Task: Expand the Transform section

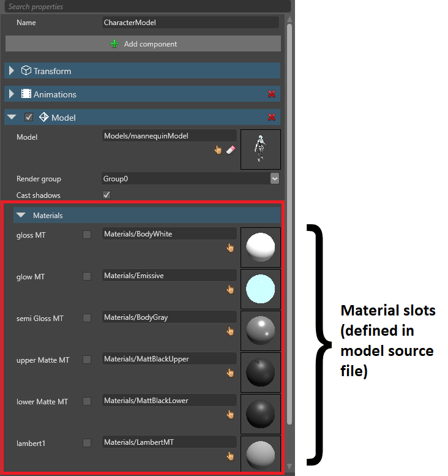Action: 12,70
